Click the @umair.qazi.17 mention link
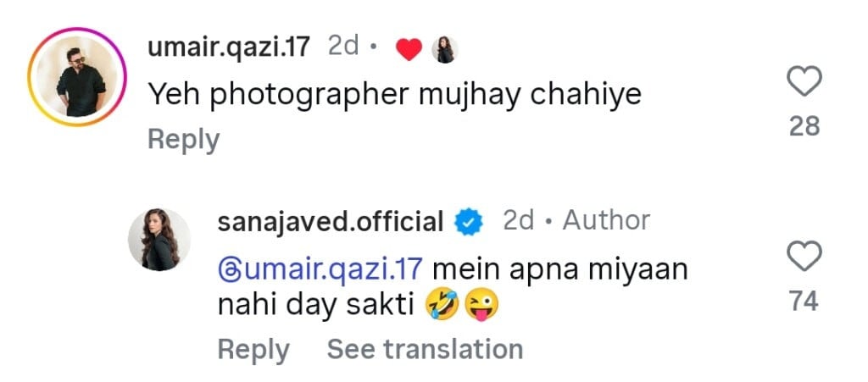The height and width of the screenshot is (382, 868). [x=320, y=271]
